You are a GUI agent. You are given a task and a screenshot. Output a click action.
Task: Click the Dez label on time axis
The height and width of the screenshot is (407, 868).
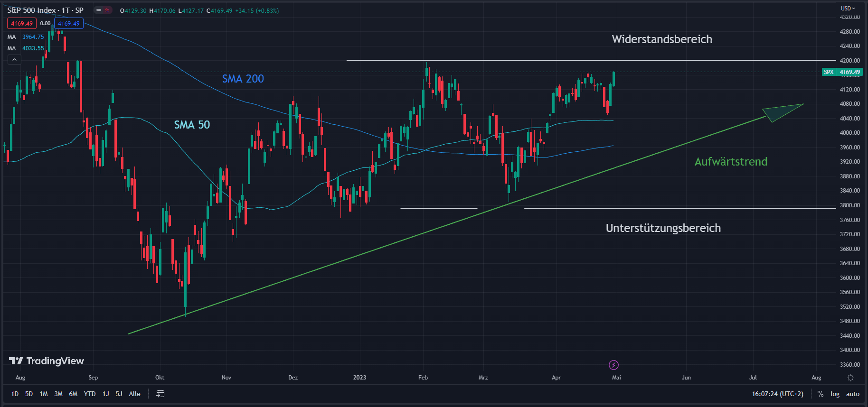point(293,378)
